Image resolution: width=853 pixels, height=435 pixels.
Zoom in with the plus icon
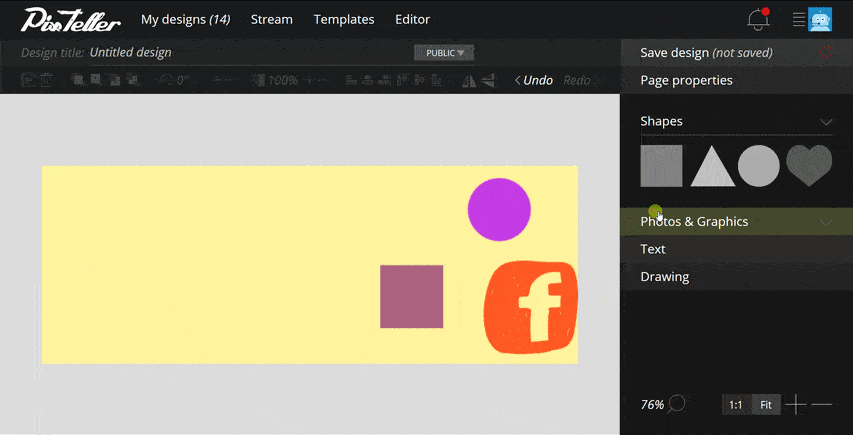pyautogui.click(x=796, y=404)
